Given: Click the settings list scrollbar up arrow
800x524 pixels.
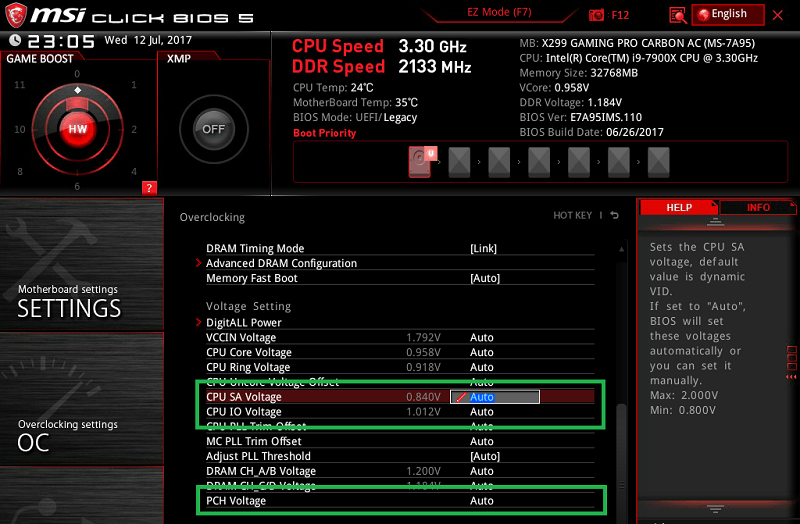Looking at the screenshot, I should (x=621, y=249).
